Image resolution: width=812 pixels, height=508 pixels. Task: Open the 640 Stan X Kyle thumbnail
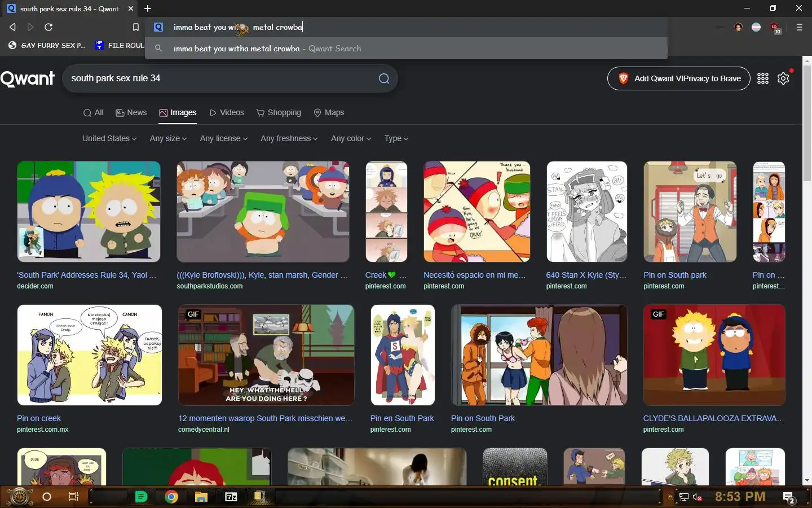point(586,212)
